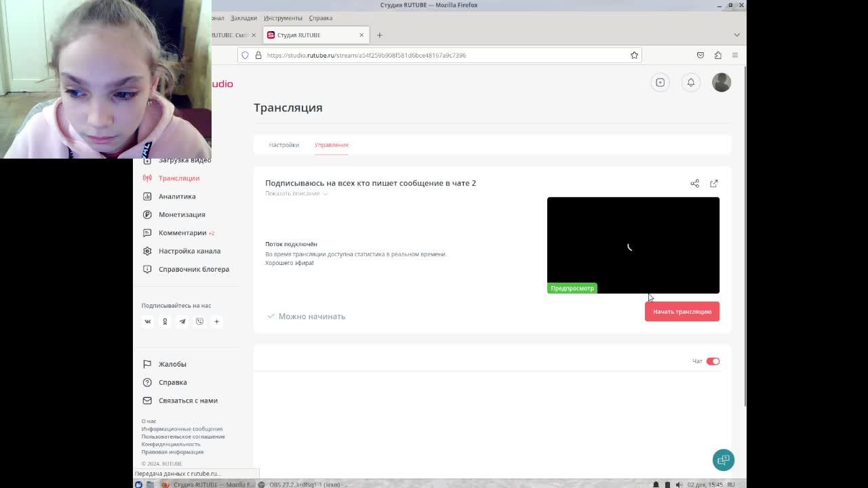This screenshot has width=868, height=488.
Task: Click the Pocket save icon in Firefox toolbar
Action: [x=701, y=55]
